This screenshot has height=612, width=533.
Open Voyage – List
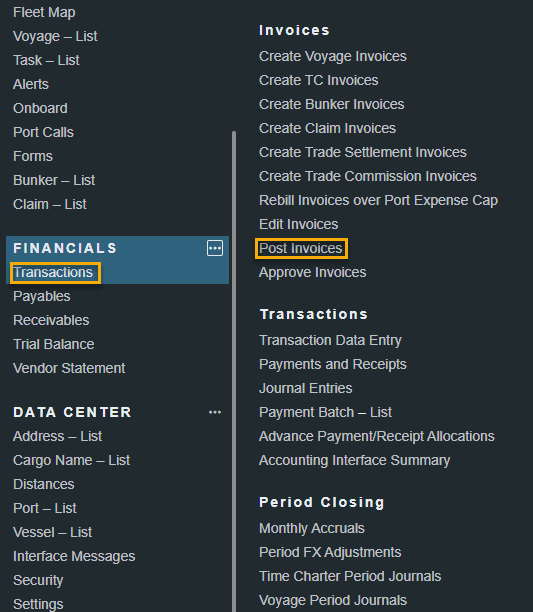click(55, 36)
